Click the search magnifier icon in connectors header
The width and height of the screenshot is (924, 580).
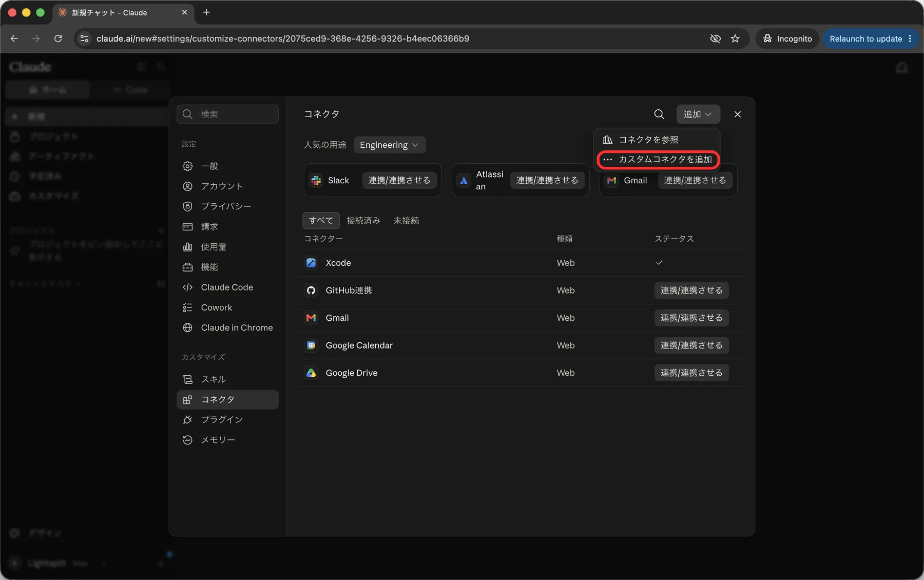[x=659, y=114]
